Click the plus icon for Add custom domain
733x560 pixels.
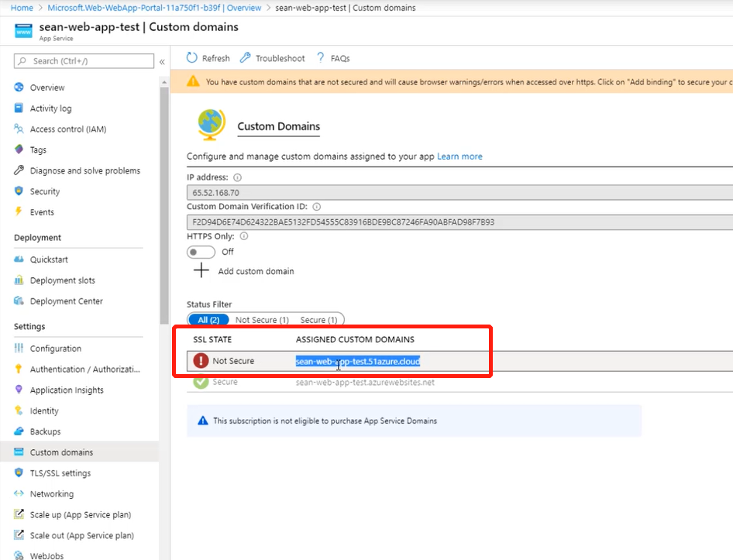[201, 270]
